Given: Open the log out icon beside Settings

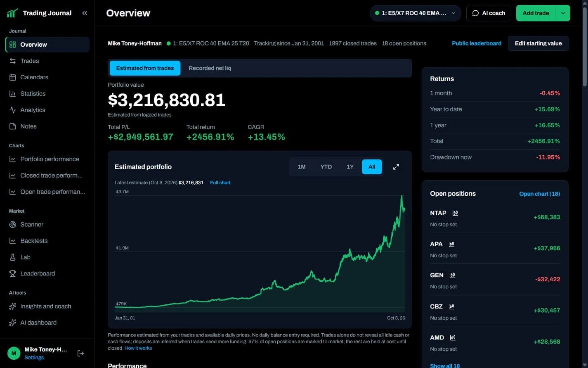Looking at the screenshot, I should 80,353.
